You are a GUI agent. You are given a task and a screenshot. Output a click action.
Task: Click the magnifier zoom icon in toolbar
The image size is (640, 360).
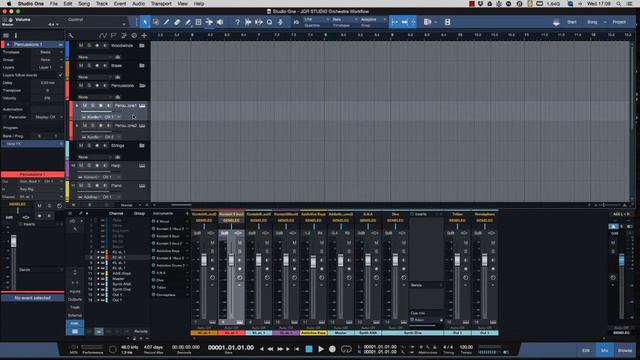[x=269, y=22]
